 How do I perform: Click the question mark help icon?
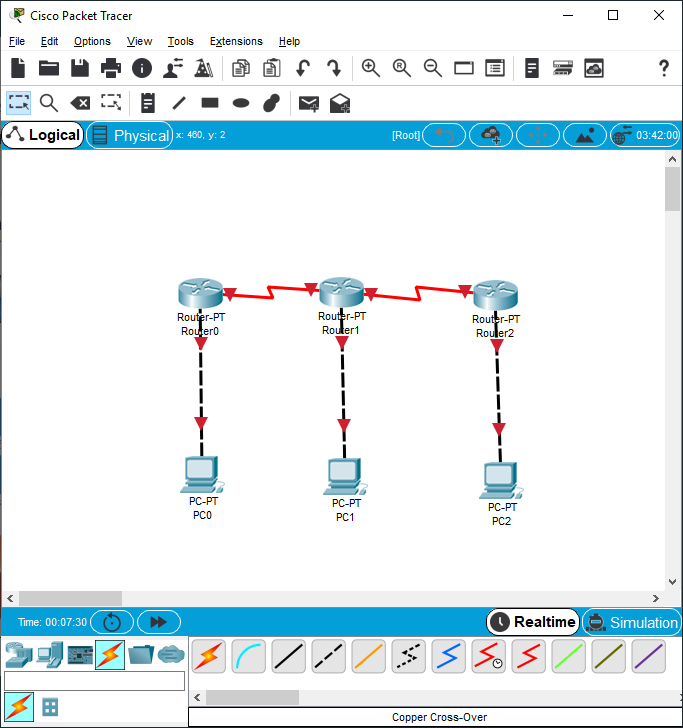pyautogui.click(x=664, y=68)
